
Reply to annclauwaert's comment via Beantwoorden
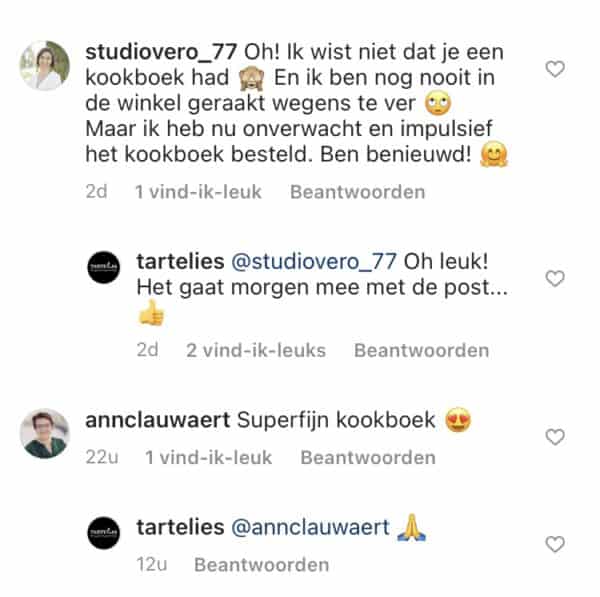368,457
